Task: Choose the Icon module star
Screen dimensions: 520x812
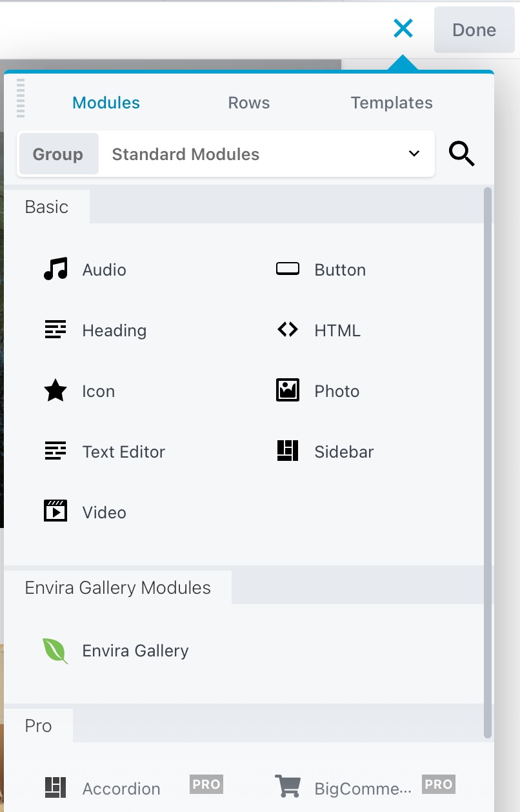Action: [55, 391]
